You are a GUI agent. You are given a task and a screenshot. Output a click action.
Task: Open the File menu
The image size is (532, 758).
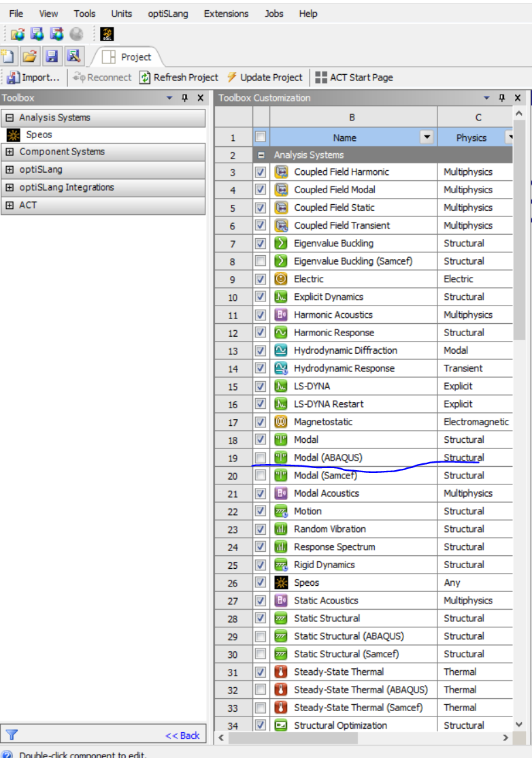[x=16, y=14]
